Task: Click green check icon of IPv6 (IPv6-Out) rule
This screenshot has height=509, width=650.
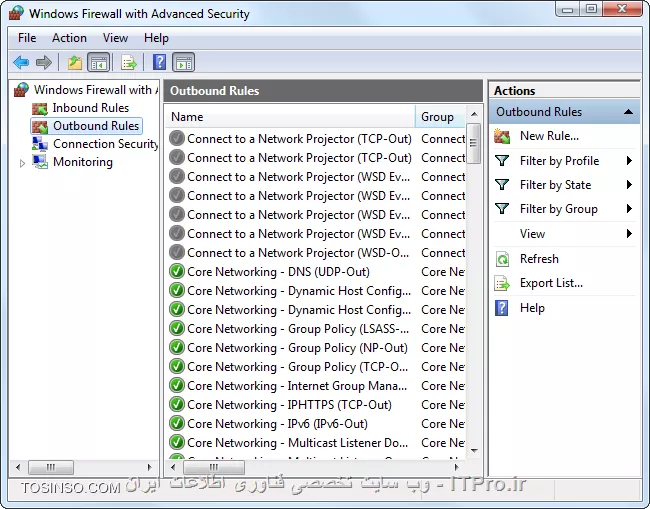Action: pos(177,423)
